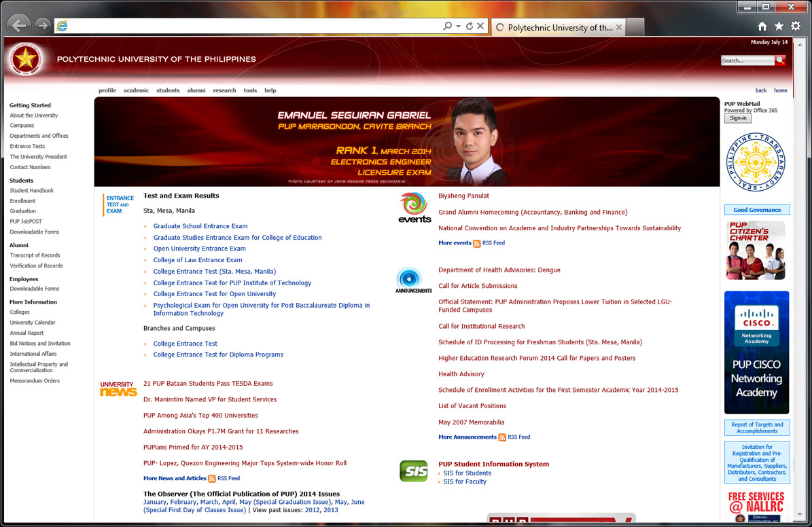This screenshot has height=527, width=812.
Task: Refresh the page with the reload icon
Action: tap(469, 26)
